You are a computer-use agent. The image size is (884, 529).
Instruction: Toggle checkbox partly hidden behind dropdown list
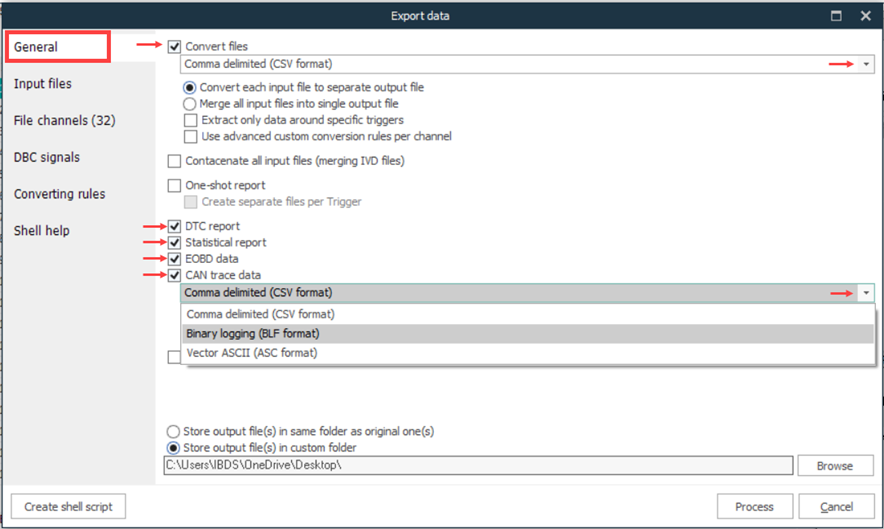(x=174, y=357)
